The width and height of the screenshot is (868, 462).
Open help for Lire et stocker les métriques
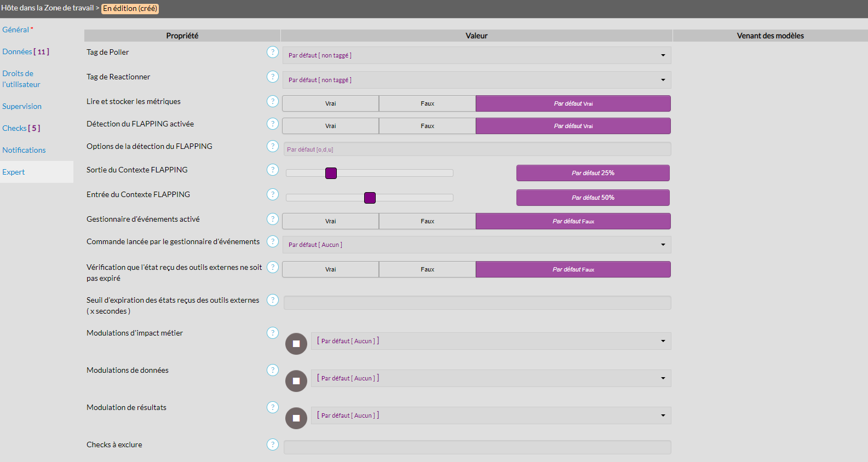(x=273, y=101)
